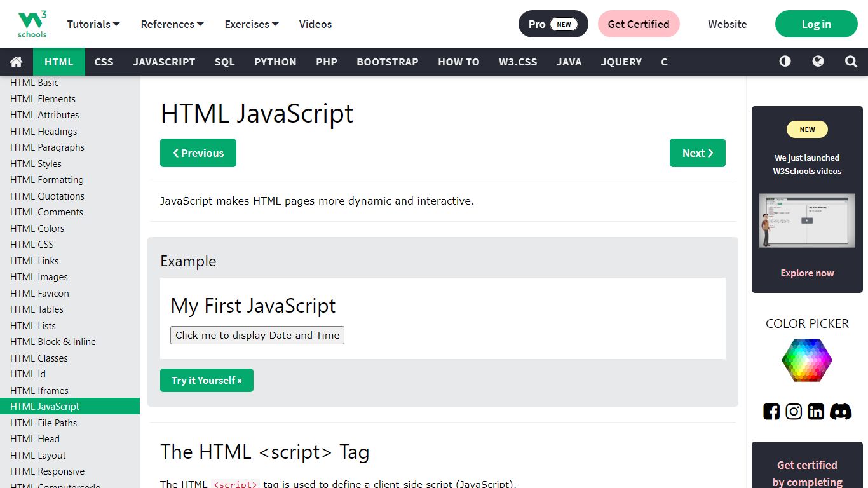Image resolution: width=868 pixels, height=488 pixels.
Task: Open HTML Images in sidebar
Action: click(x=70, y=277)
